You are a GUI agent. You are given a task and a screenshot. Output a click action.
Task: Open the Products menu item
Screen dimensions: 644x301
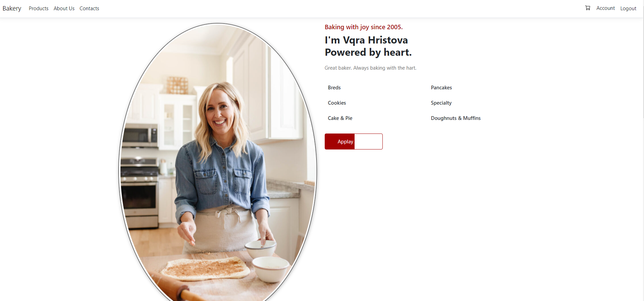tap(39, 8)
